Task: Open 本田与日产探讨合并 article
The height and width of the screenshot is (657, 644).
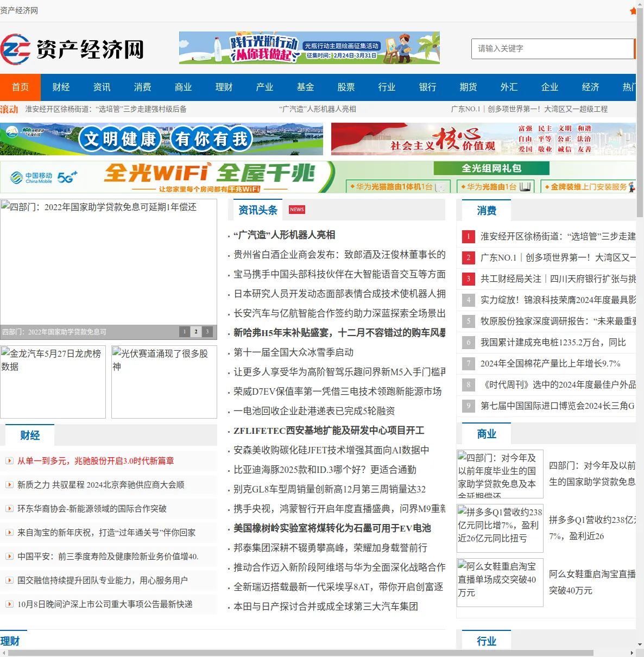Action: (326, 607)
